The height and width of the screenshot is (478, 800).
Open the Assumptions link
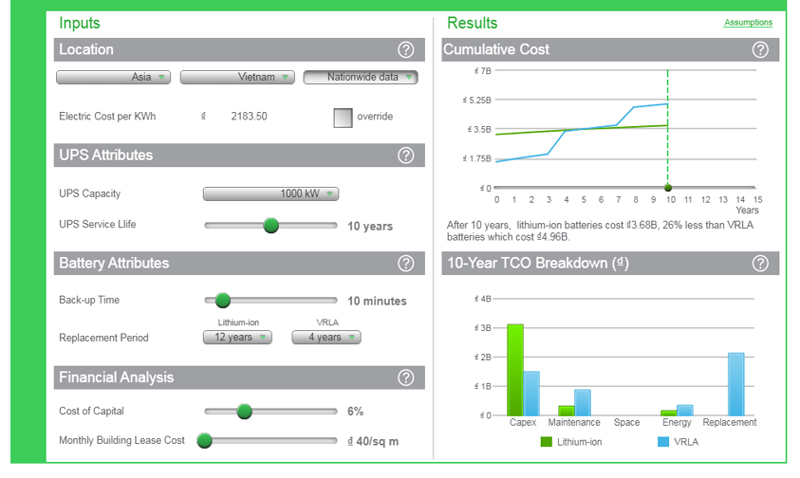pyautogui.click(x=748, y=22)
